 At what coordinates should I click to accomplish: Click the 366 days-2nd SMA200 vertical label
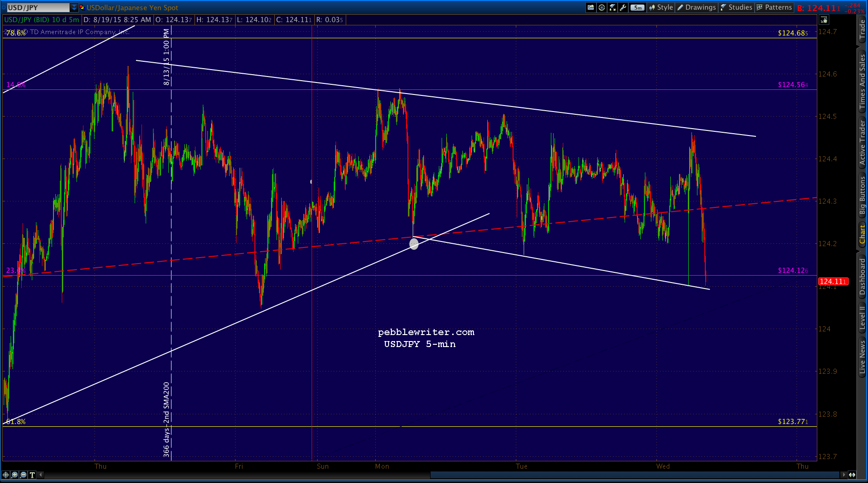click(x=166, y=419)
